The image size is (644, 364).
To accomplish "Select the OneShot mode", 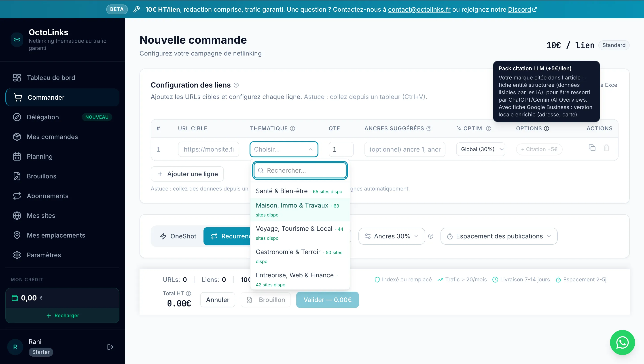I will [178, 236].
